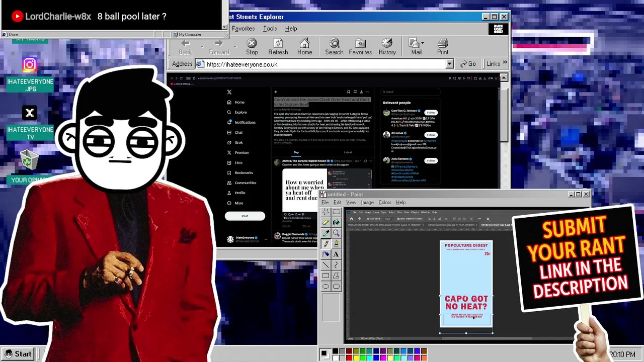
Task: Select the Airbrush spray can tool
Action: (326, 254)
